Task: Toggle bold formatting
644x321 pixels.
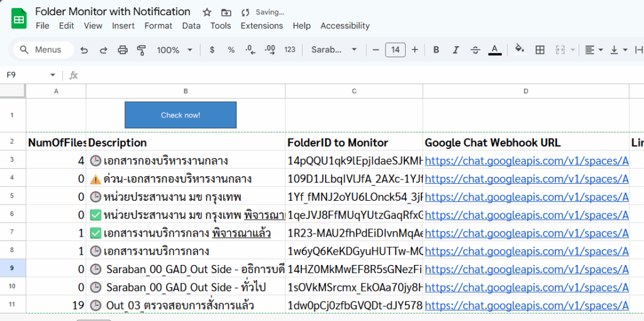Action: coord(436,50)
